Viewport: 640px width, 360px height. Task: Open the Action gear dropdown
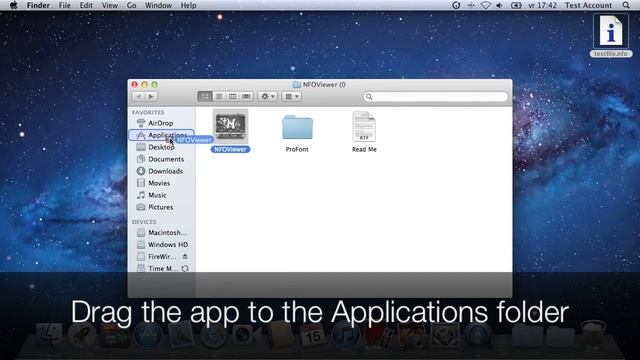point(267,96)
